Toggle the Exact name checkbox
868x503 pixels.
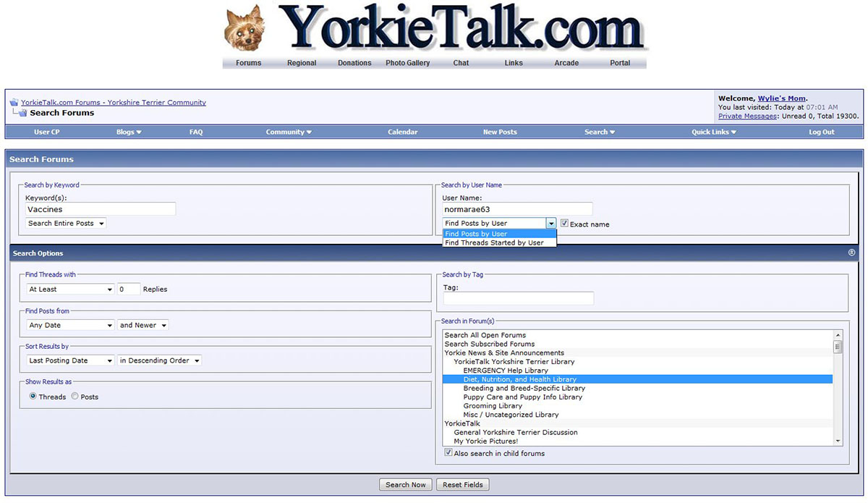565,224
